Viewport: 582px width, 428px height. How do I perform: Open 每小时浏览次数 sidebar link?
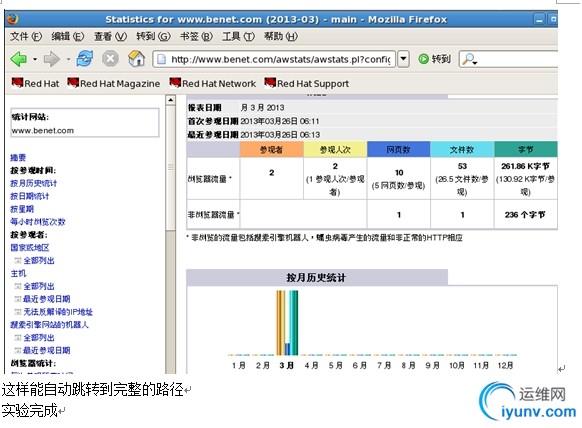pos(37,222)
